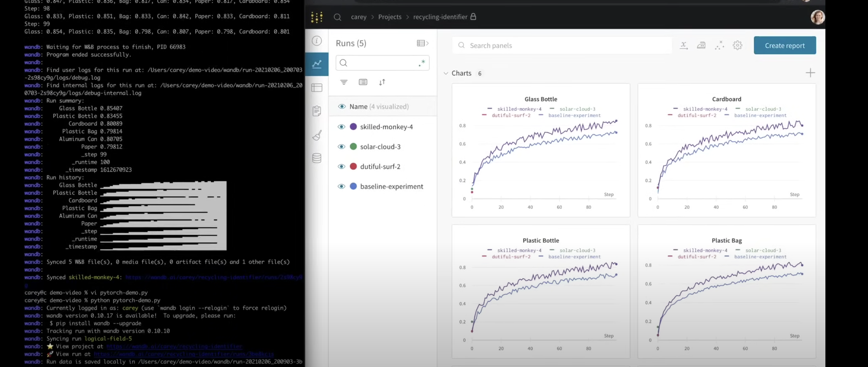Open recycling-identifier breadcrumb
Viewport: 868px width, 367px height.
(440, 17)
